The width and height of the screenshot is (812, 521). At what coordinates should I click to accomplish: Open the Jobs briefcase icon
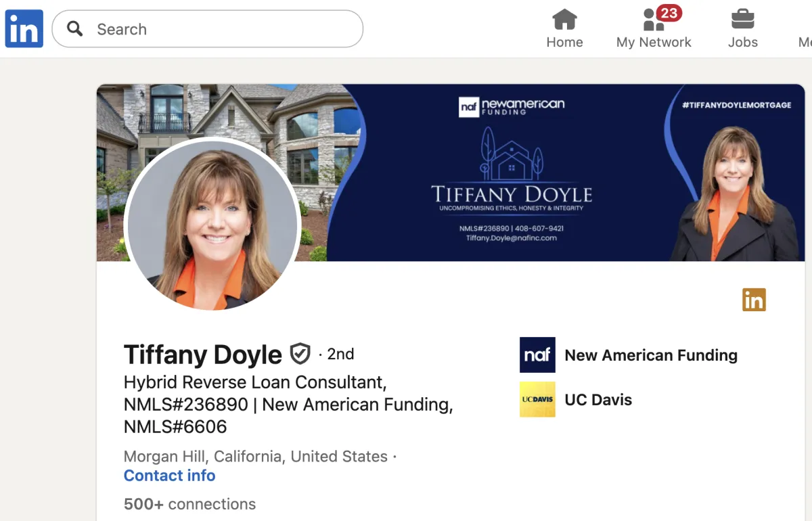(x=742, y=19)
